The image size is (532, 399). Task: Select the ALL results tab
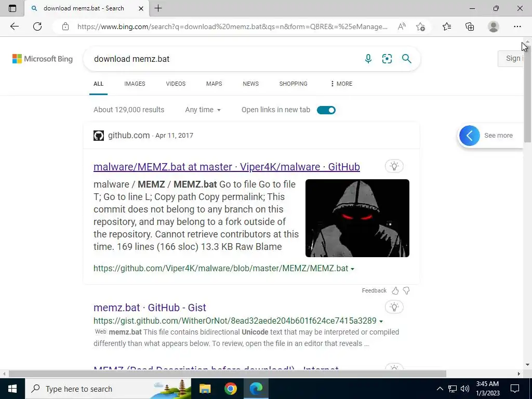coord(98,84)
